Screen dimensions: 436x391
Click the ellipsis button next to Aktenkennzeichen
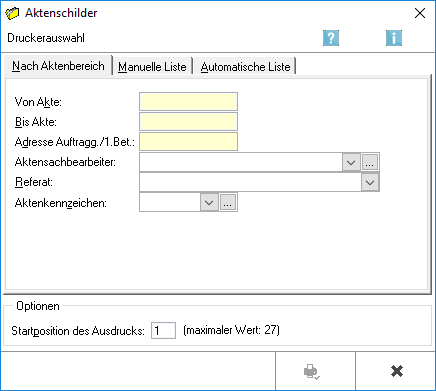pyautogui.click(x=228, y=202)
